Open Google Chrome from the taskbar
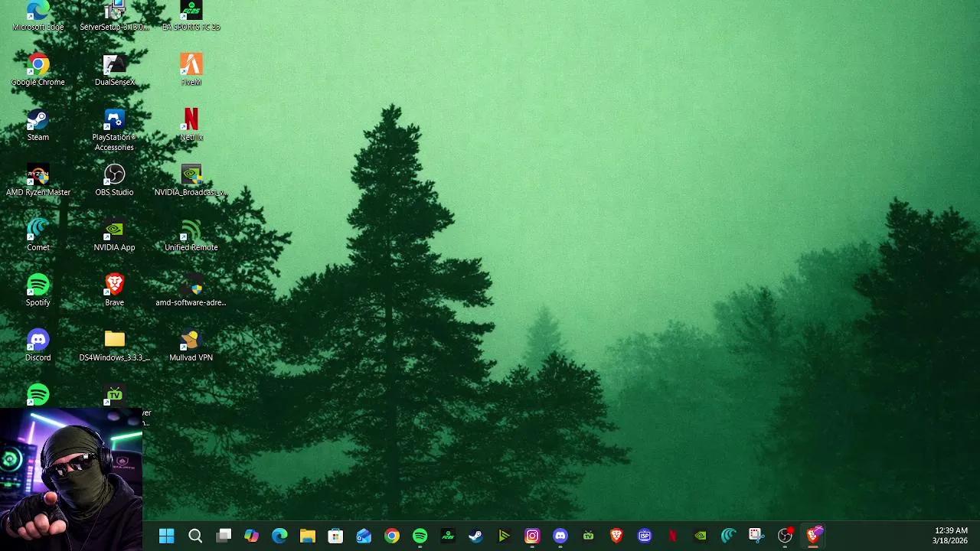The width and height of the screenshot is (980, 551). pos(392,536)
